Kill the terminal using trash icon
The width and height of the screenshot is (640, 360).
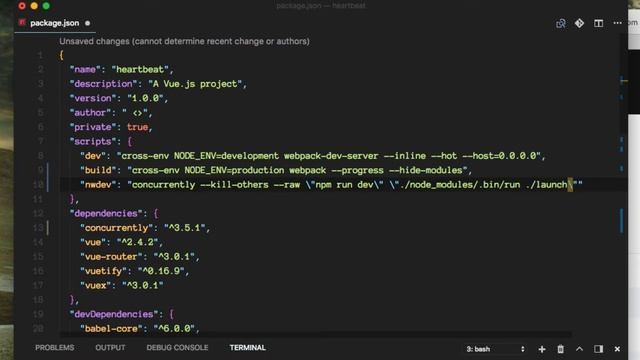[561, 349]
